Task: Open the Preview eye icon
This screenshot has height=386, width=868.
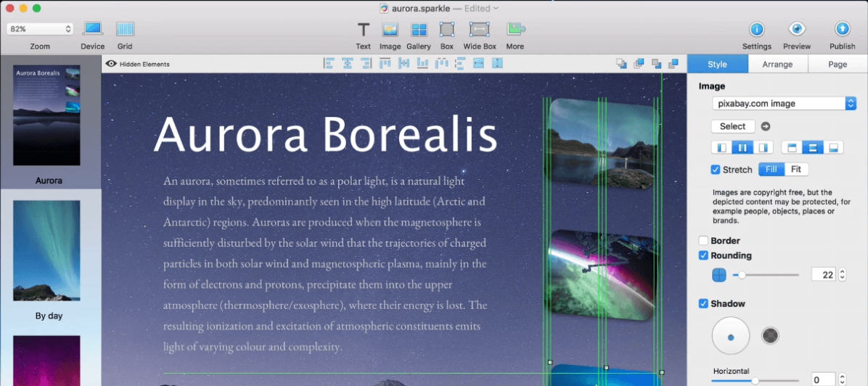Action: tap(797, 29)
